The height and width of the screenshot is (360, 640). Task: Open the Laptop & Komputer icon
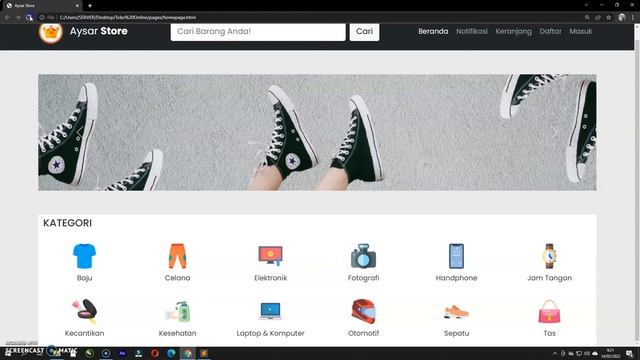(270, 311)
